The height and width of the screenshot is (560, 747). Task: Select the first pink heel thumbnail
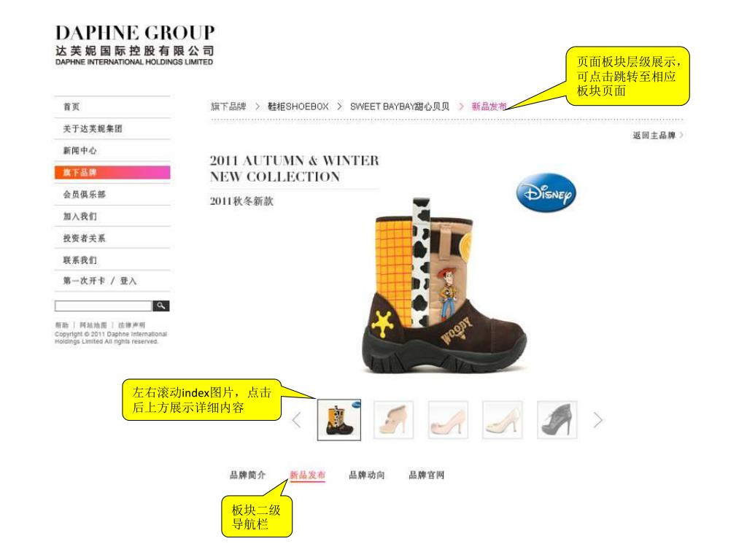coord(393,420)
